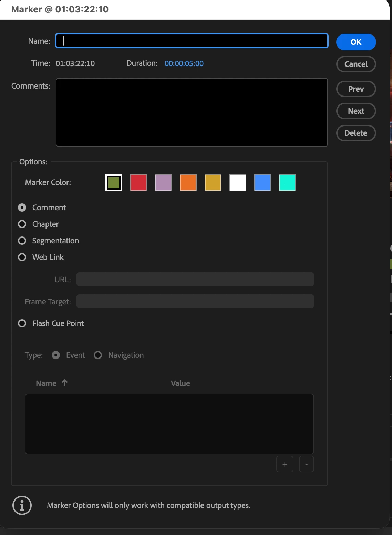Sort by the Name column header
The width and height of the screenshot is (392, 535).
[46, 383]
